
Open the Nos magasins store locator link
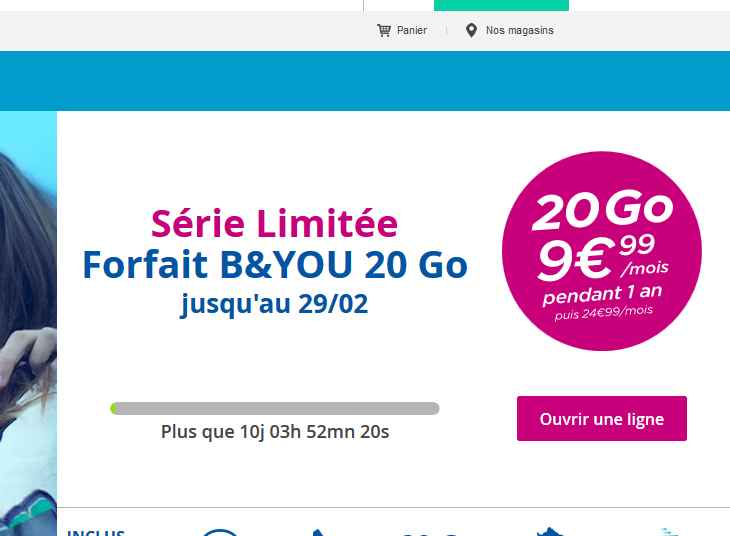click(519, 30)
